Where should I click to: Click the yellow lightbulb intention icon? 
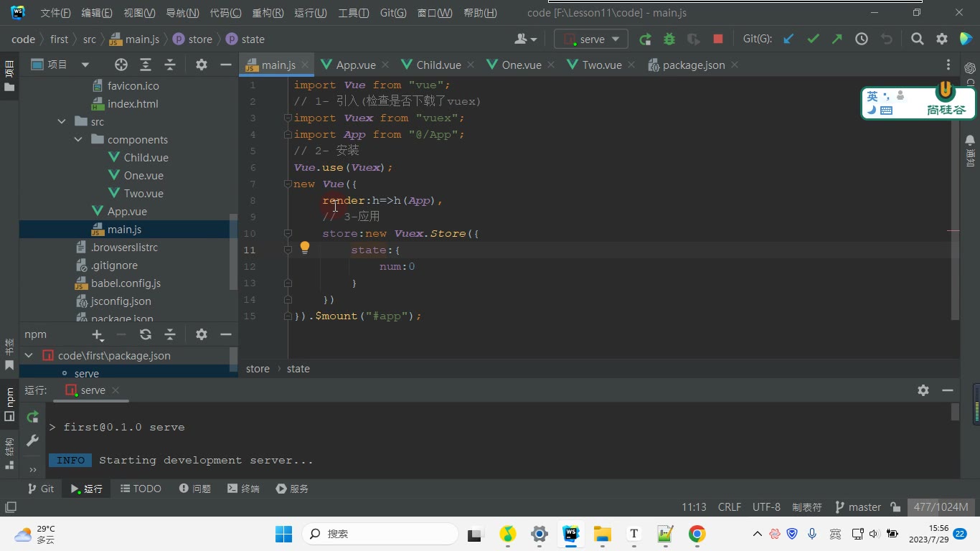tap(305, 248)
